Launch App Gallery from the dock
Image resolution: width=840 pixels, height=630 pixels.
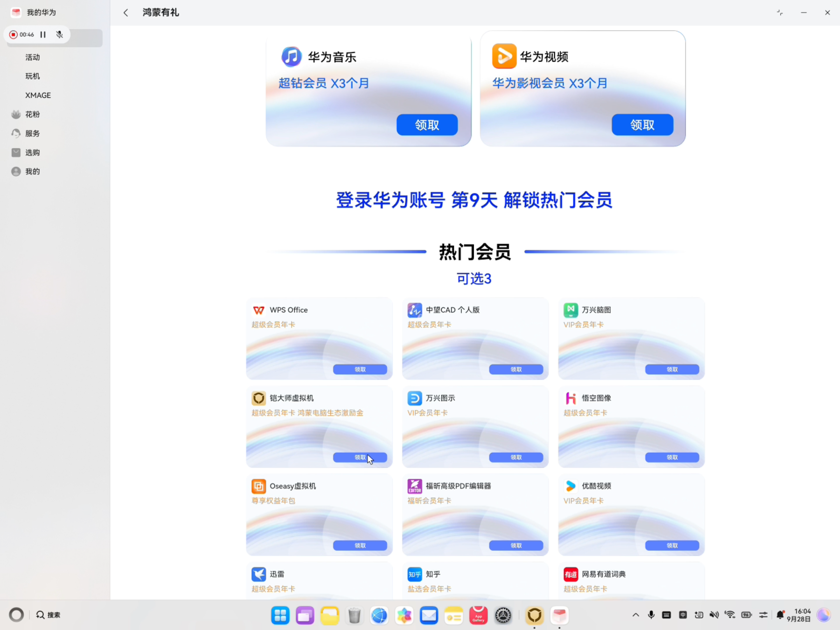478,615
